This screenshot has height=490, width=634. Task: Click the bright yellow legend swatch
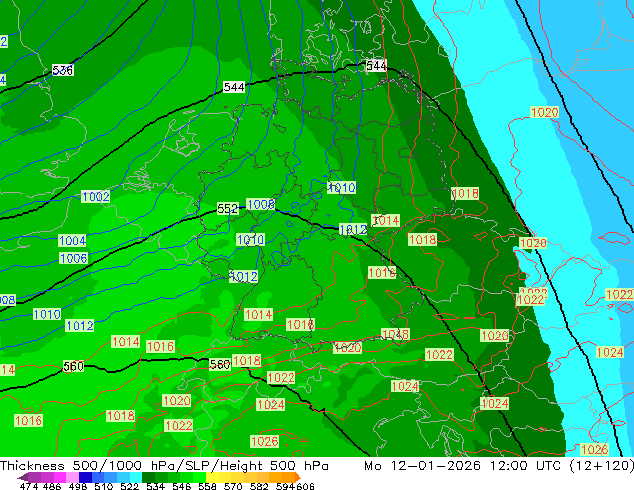click(x=212, y=477)
